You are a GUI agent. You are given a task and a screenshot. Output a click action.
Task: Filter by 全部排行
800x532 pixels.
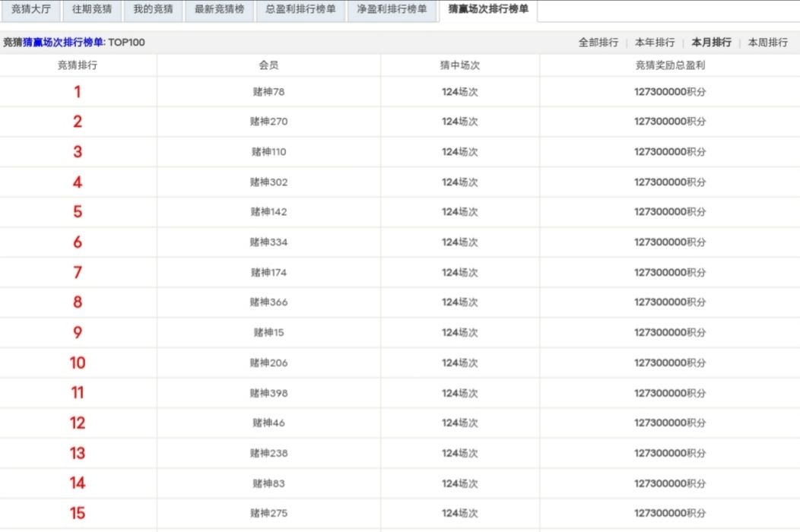pyautogui.click(x=599, y=43)
